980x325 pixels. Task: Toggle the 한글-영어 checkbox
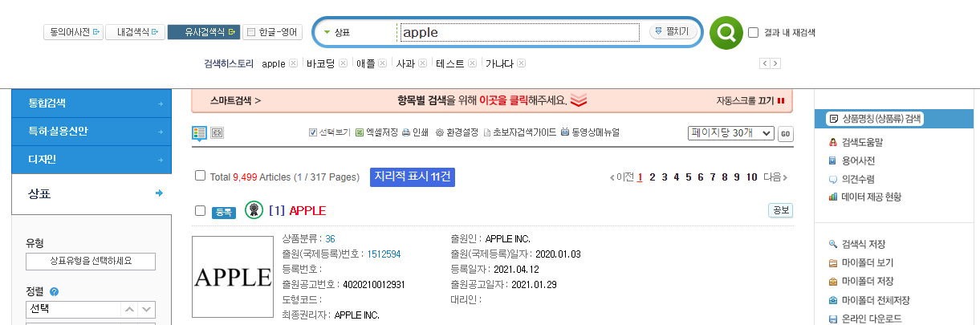point(251,32)
